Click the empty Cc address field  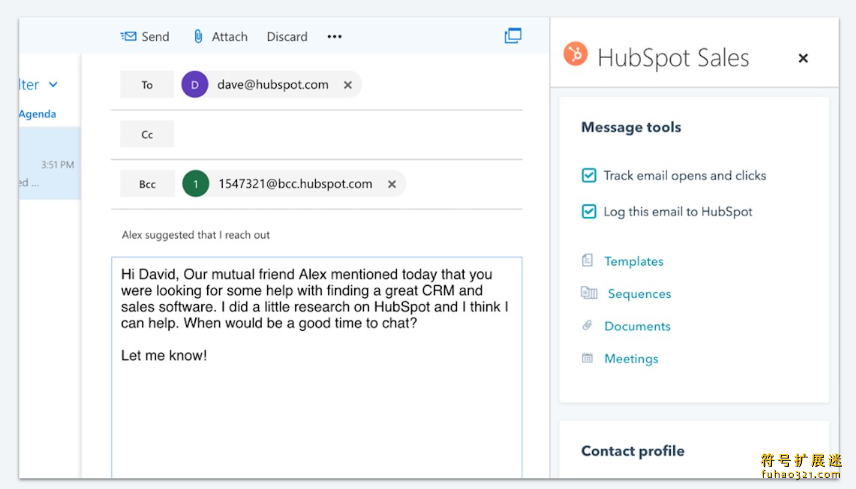point(348,134)
